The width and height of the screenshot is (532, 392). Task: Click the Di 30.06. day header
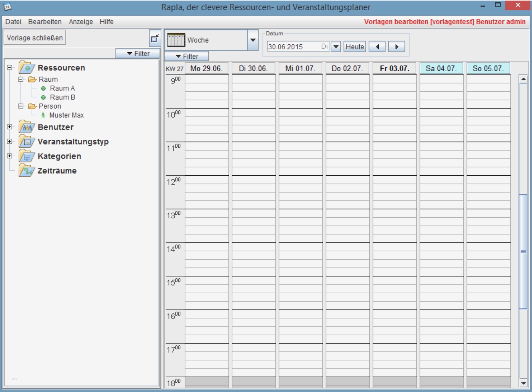click(253, 68)
